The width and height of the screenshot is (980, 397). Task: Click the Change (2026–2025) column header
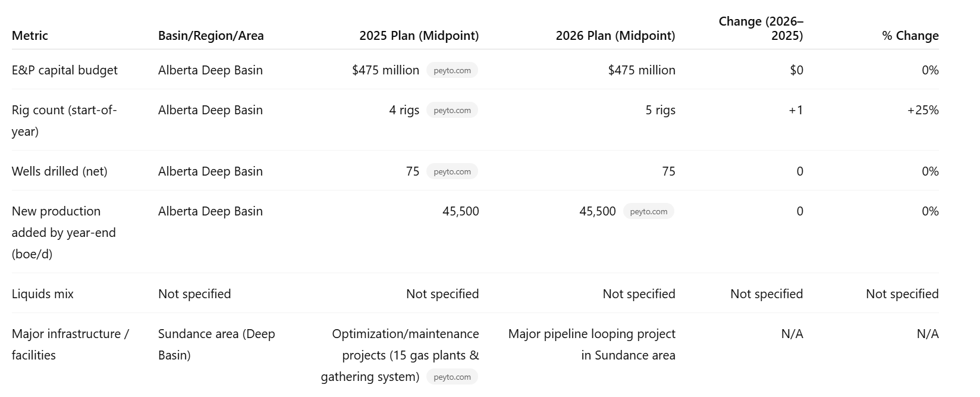click(761, 29)
